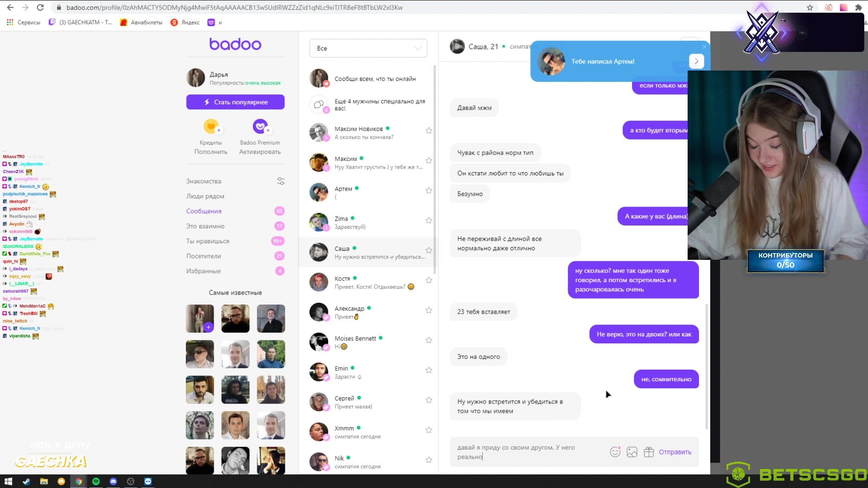Activate Badoo Premium heart icon
The image size is (868, 488).
click(x=260, y=127)
